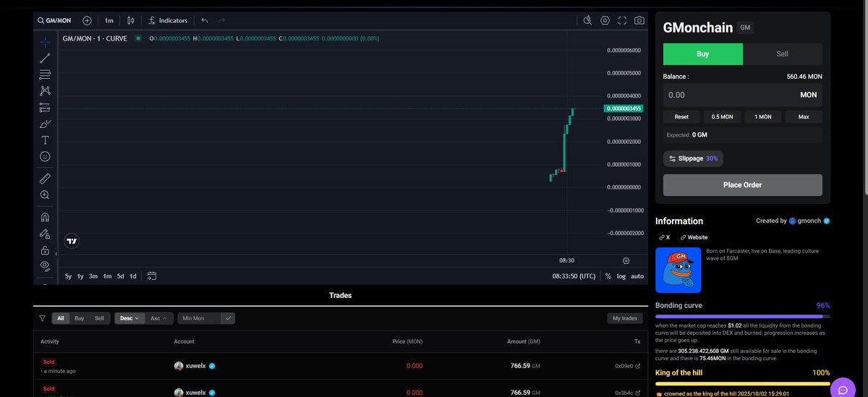Screen dimensions: 868x397
Task: Undo the last chart action
Action: tap(205, 21)
